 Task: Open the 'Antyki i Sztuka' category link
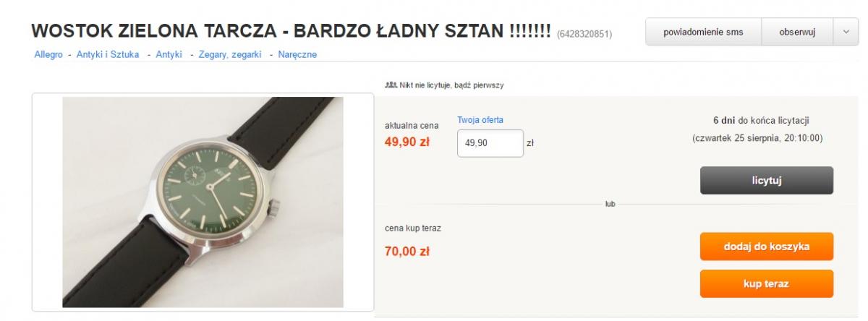point(108,54)
